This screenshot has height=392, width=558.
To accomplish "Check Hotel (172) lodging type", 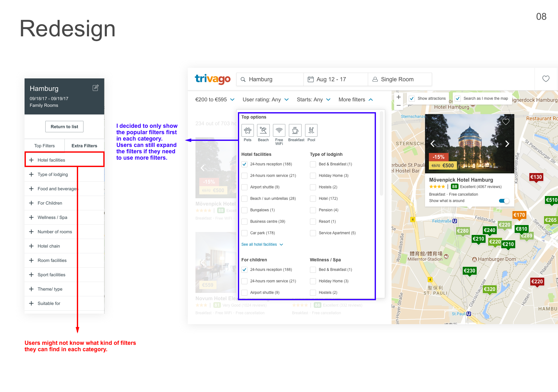I will (313, 199).
